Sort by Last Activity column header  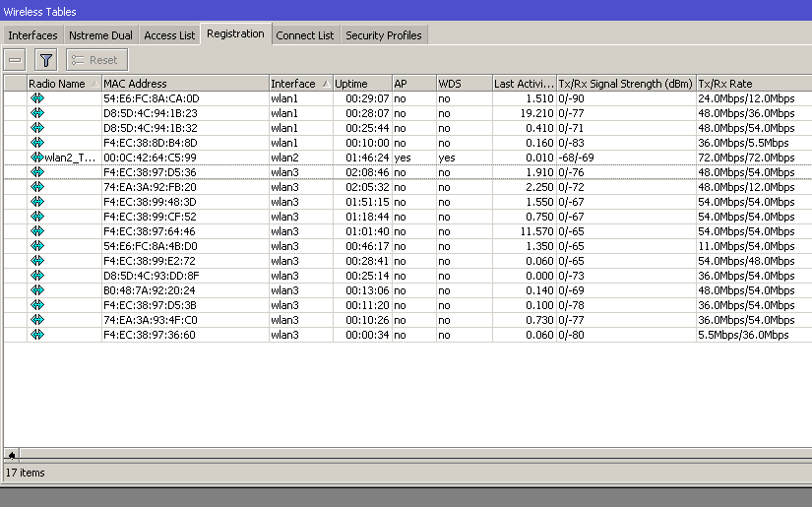pos(525,84)
